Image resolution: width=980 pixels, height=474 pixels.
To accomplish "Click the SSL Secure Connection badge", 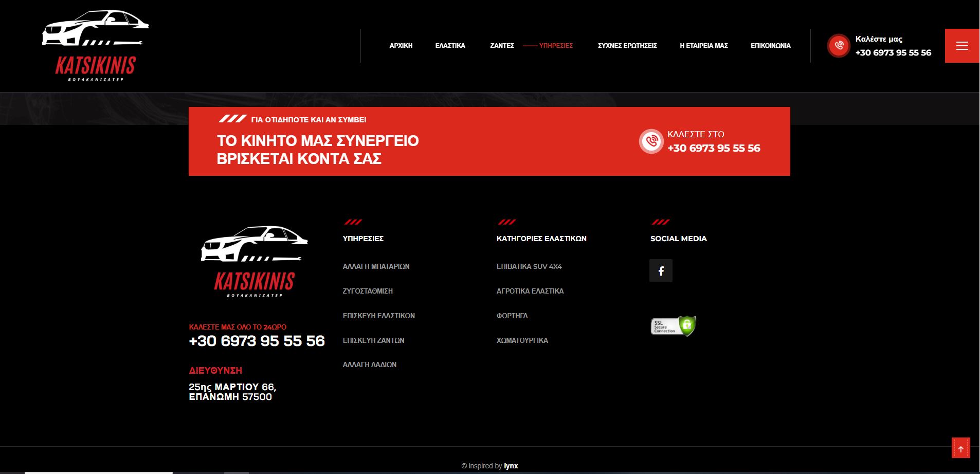I will pos(674,326).
